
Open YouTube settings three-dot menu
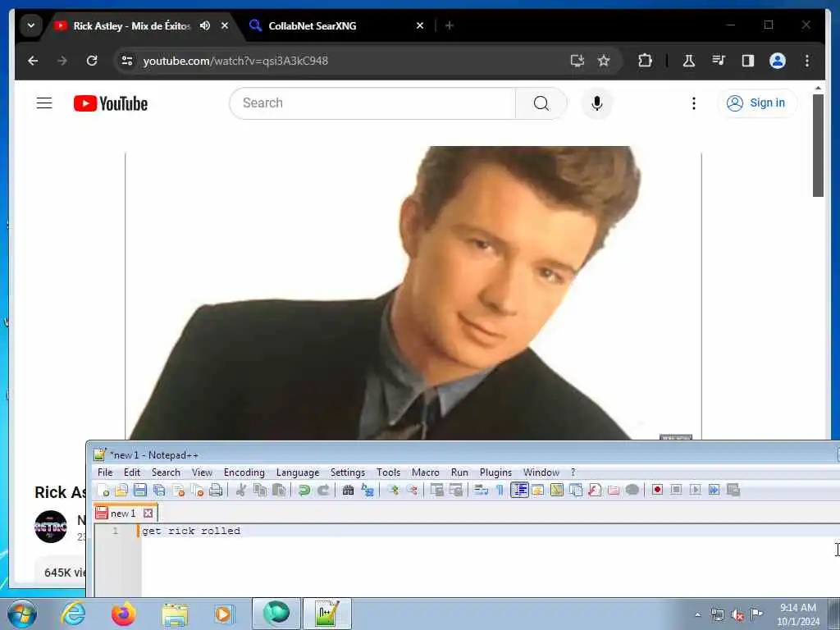point(694,103)
